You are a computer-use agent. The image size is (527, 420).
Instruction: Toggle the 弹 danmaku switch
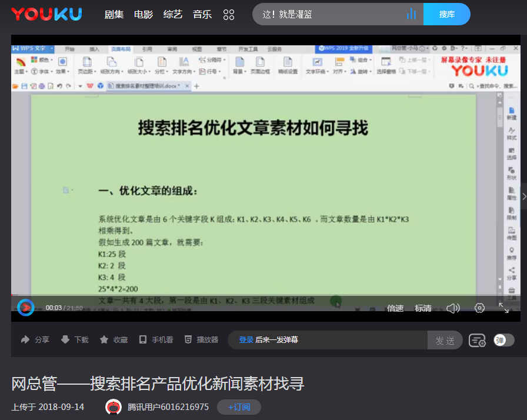(x=504, y=340)
